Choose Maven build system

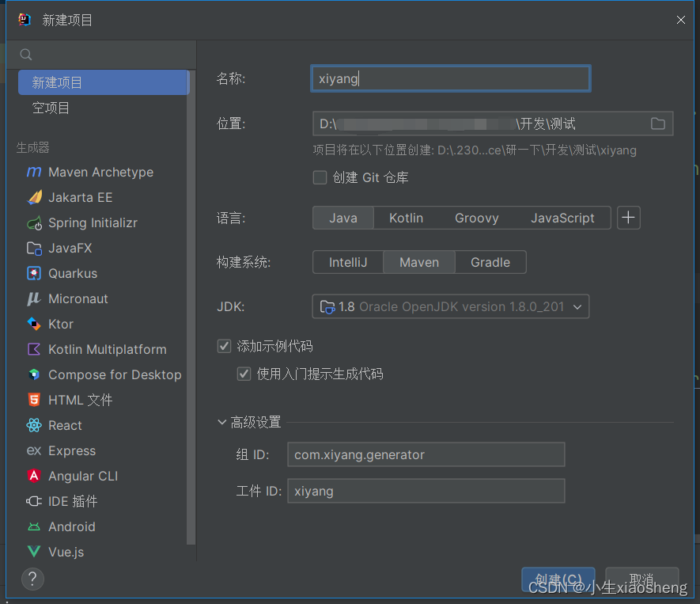[x=419, y=262]
